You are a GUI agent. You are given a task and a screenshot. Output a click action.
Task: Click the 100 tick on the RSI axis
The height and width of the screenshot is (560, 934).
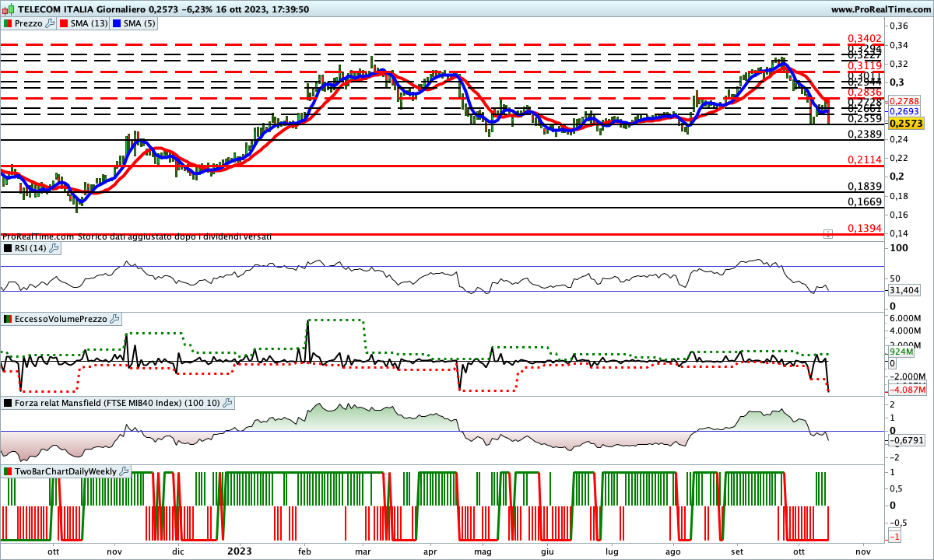pyautogui.click(x=899, y=248)
